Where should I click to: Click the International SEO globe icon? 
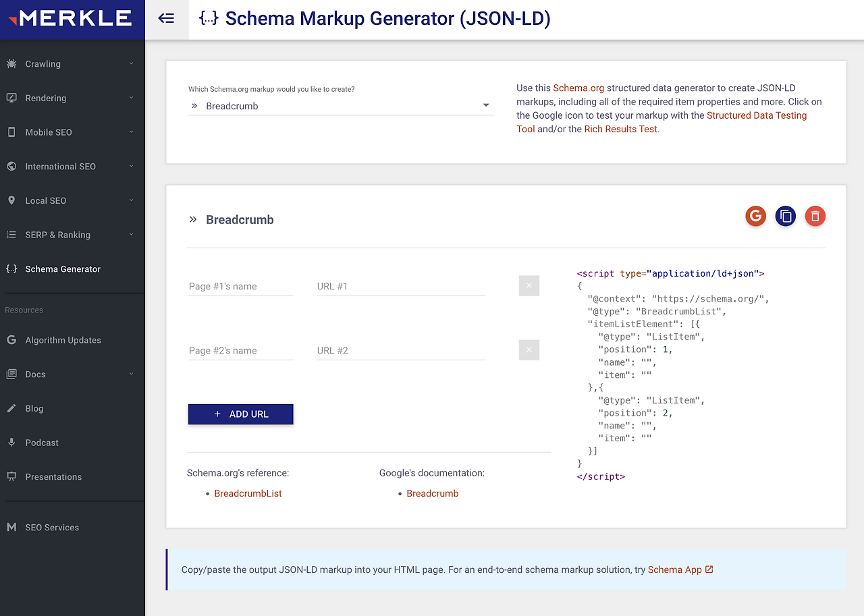click(11, 166)
